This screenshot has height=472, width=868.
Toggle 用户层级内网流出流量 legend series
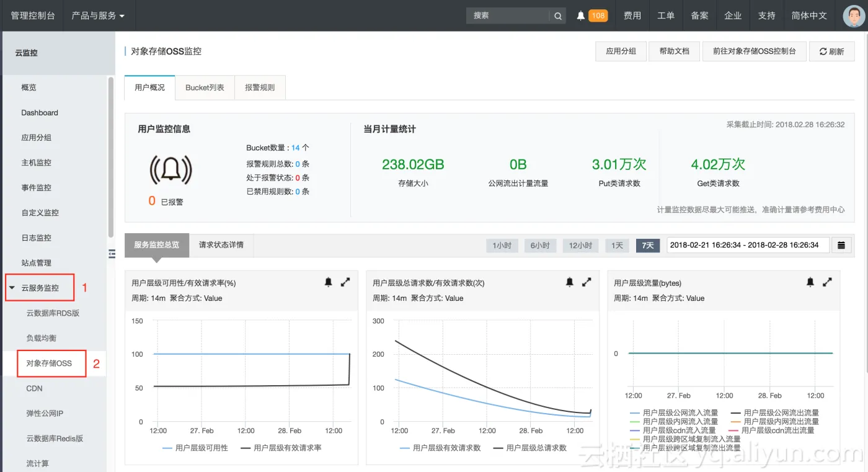pos(775,421)
